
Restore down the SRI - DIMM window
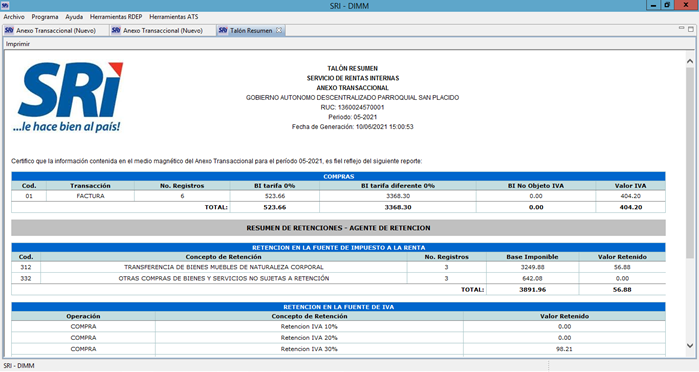667,5
